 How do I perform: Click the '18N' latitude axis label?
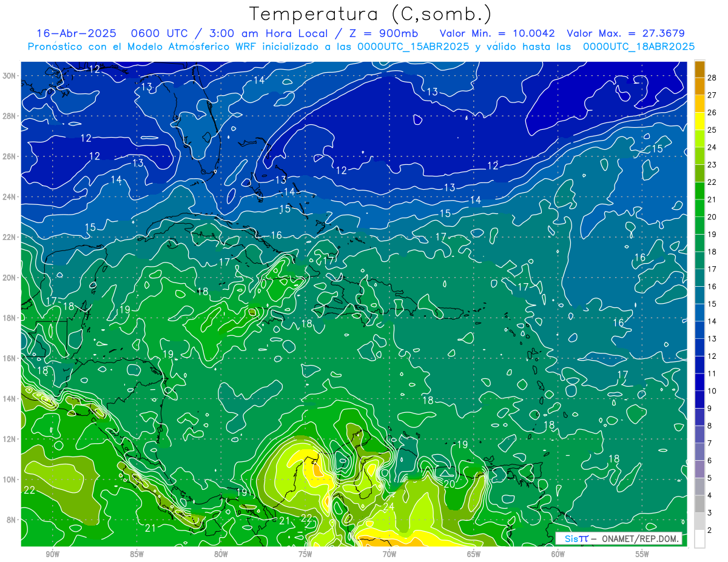tap(9, 318)
